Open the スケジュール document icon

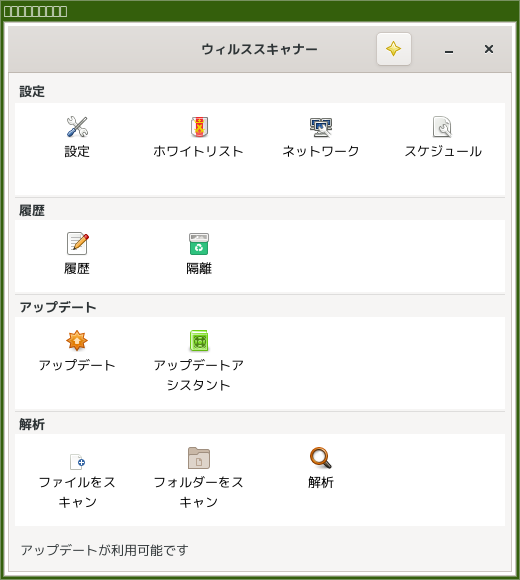pyautogui.click(x=442, y=127)
